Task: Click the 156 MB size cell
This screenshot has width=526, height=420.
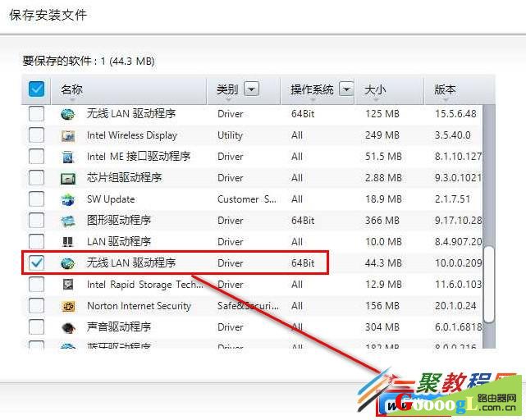Action: click(382, 306)
